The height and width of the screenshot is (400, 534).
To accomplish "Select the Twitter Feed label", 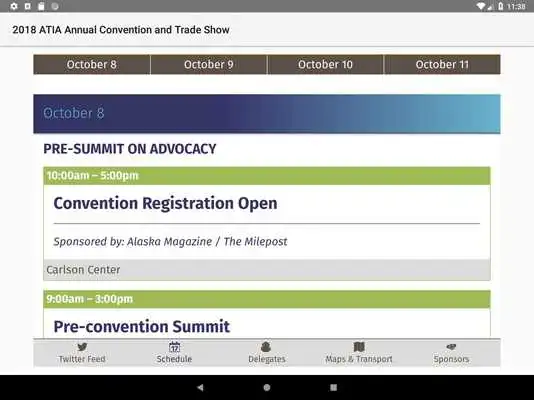I will tap(82, 359).
